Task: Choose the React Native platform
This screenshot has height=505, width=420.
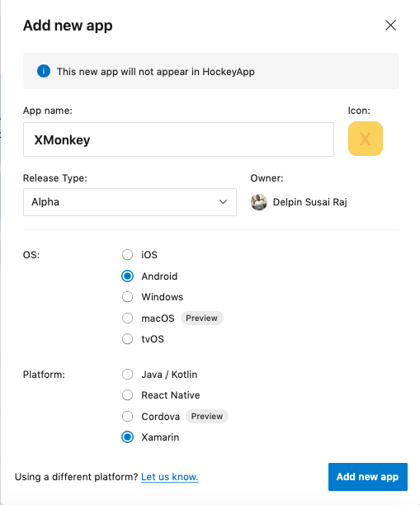Action: point(127,395)
